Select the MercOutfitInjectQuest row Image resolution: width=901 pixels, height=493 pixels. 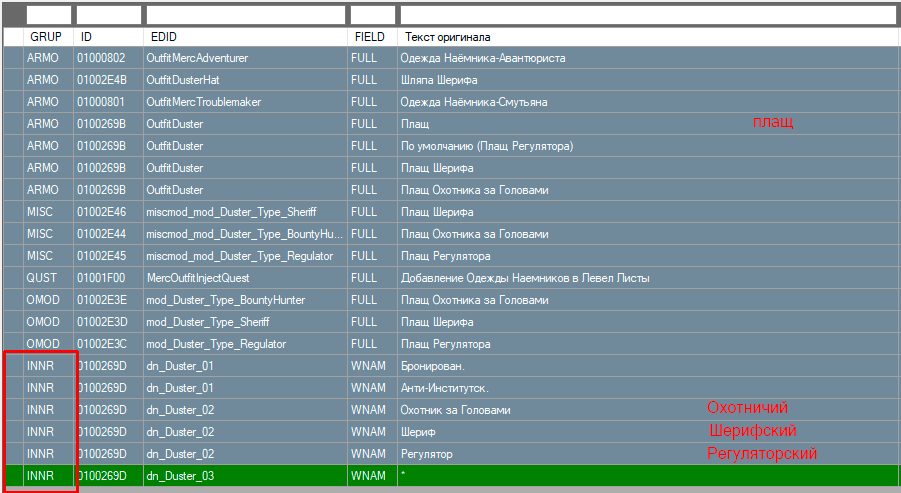pos(450,278)
